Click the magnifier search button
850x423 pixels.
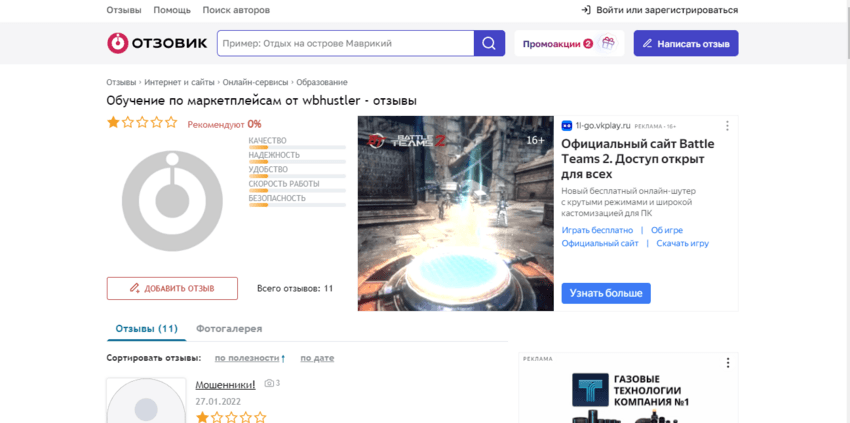489,43
